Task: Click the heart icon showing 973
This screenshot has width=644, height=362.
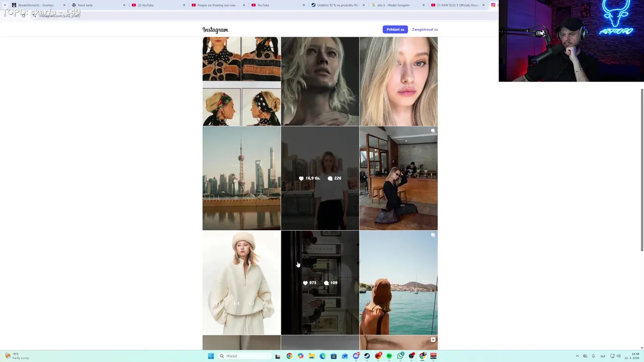Action: [305, 283]
